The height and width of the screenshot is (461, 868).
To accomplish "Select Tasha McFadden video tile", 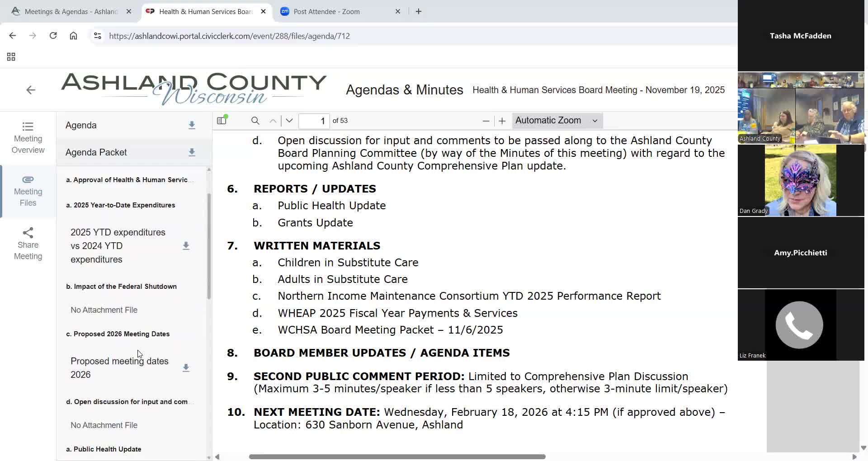I will tap(801, 36).
